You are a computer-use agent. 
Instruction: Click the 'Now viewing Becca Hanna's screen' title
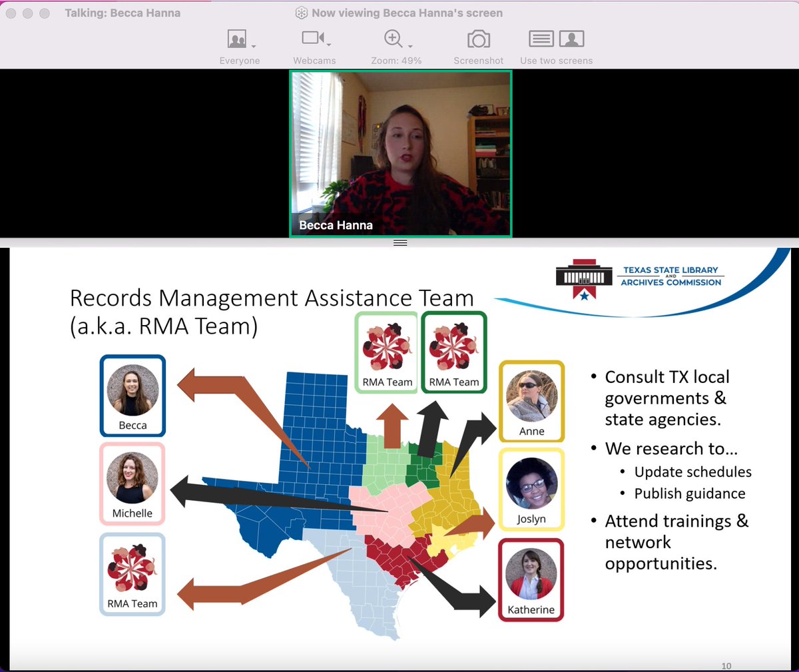[407, 13]
